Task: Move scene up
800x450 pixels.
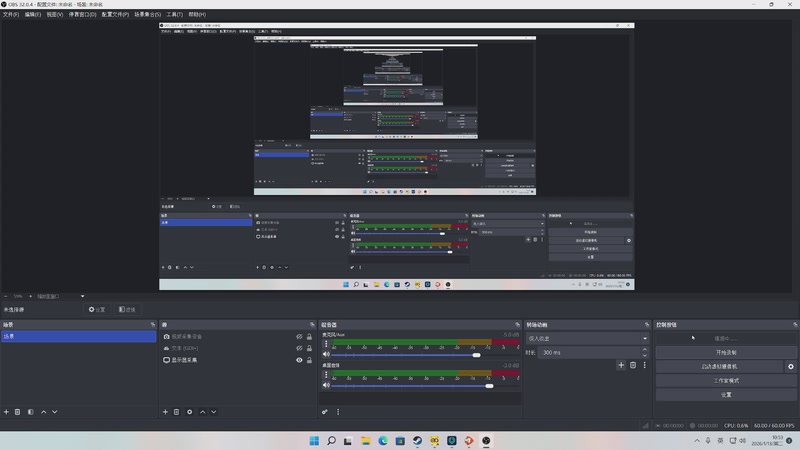Action: point(43,412)
